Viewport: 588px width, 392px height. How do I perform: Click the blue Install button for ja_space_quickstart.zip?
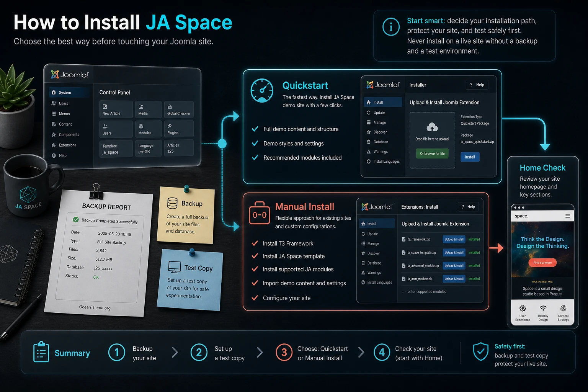(470, 157)
